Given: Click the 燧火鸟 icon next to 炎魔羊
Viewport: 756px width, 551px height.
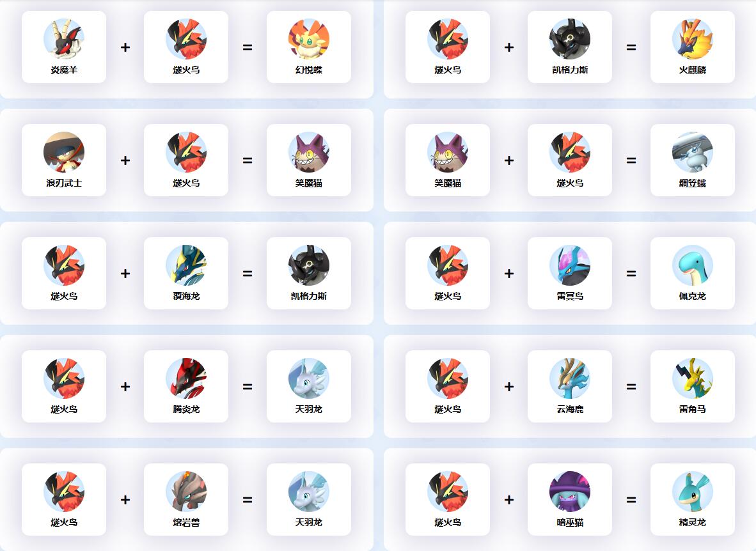Looking at the screenshot, I should 186,39.
